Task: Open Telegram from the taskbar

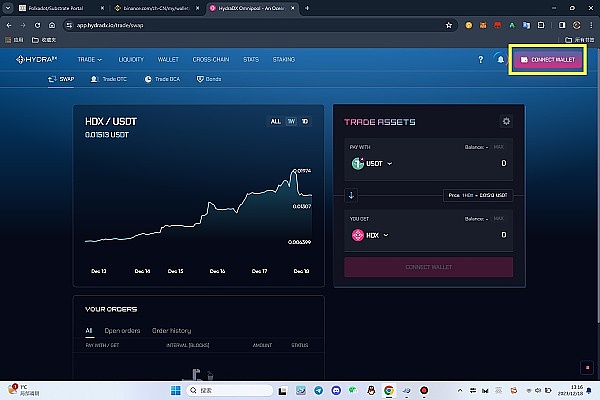Action: 319,390
